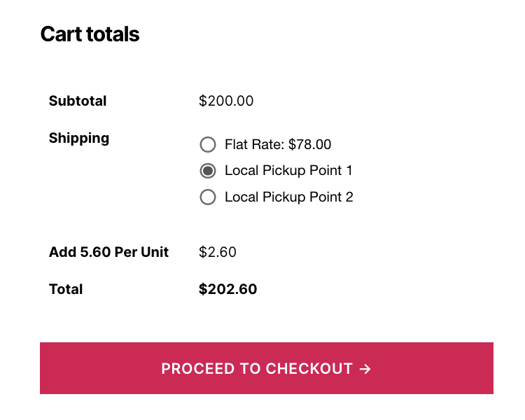Viewport: 525px width, 420px height.
Task: Select Local Pickup Point 2 radio button
Action: (207, 197)
